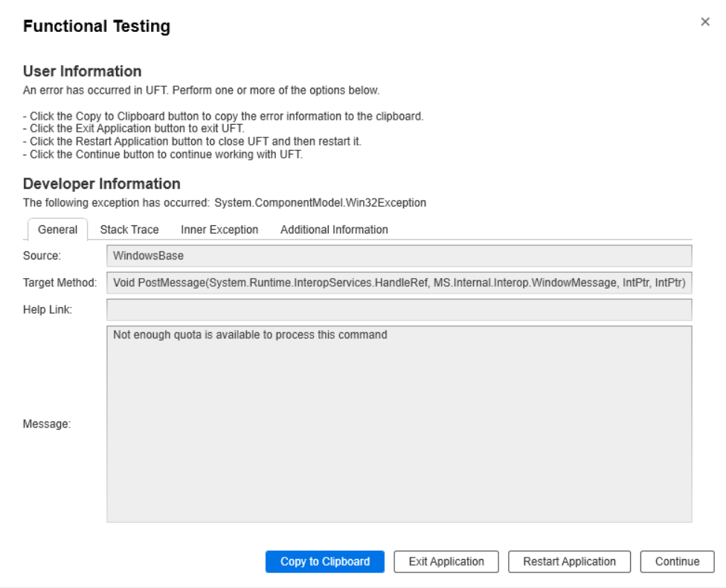Close the Functional Testing dialog
This screenshot has height=588, width=726.
704,22
